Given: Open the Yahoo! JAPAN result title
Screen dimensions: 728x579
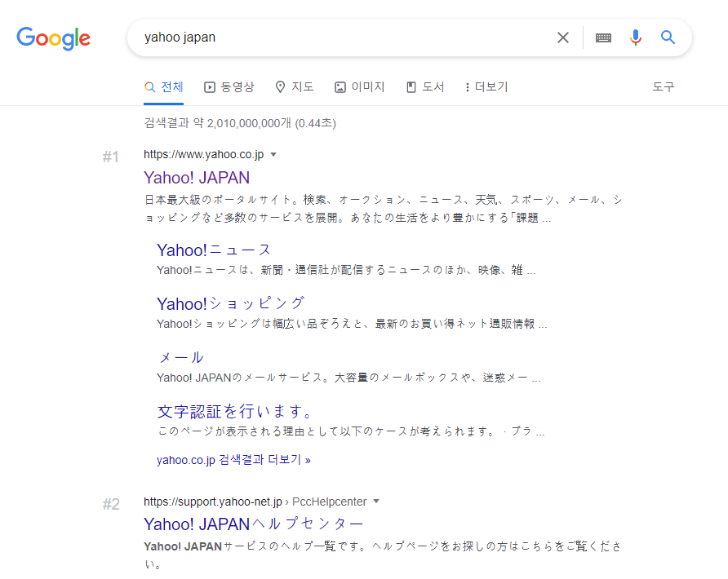Looking at the screenshot, I should 197,178.
